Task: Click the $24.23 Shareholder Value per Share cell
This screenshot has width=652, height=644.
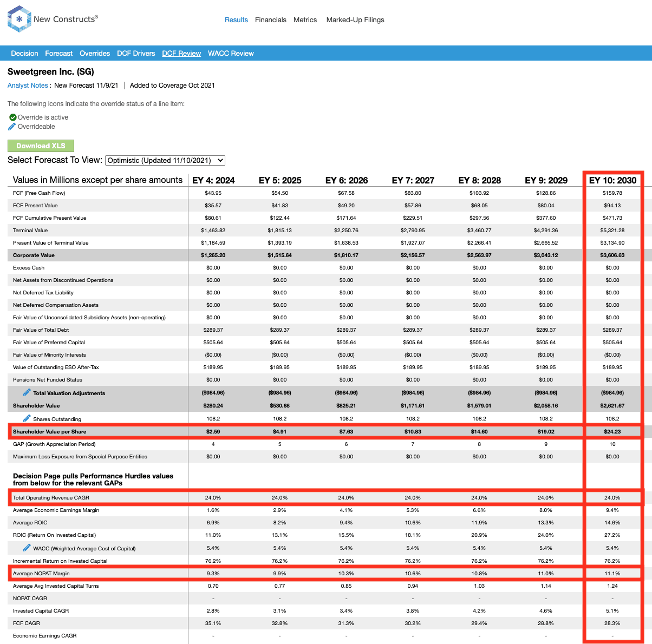Action: click(612, 432)
